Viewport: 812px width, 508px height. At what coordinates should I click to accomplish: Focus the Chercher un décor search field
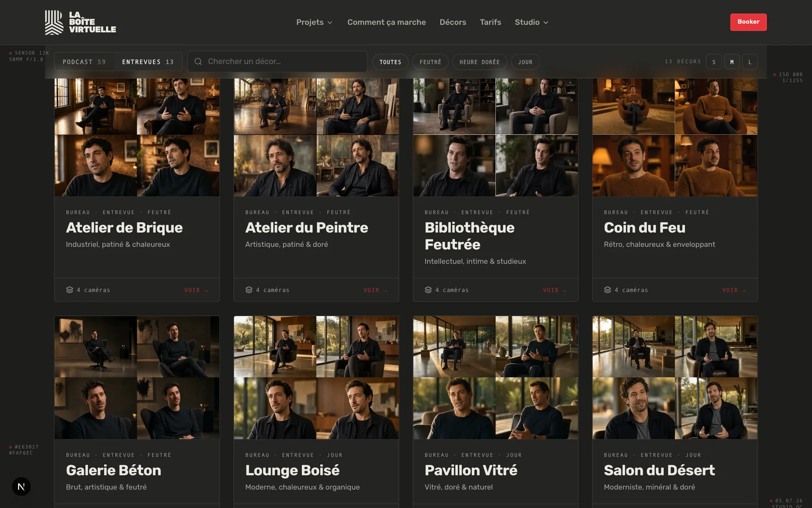277,61
